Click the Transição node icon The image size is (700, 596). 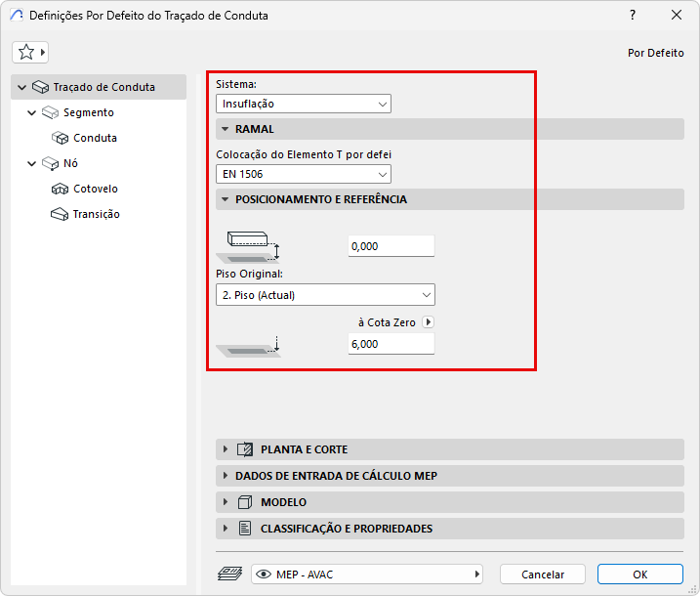tap(60, 214)
